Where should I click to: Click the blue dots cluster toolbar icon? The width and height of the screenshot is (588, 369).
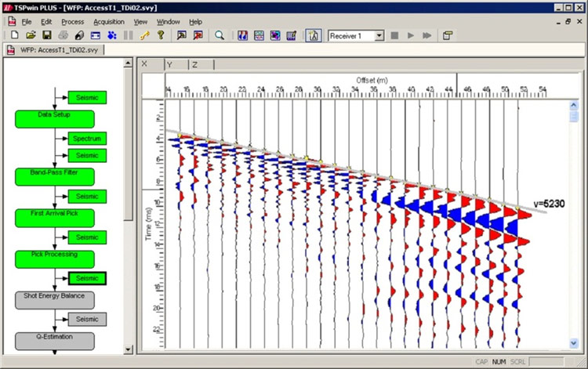[112, 35]
